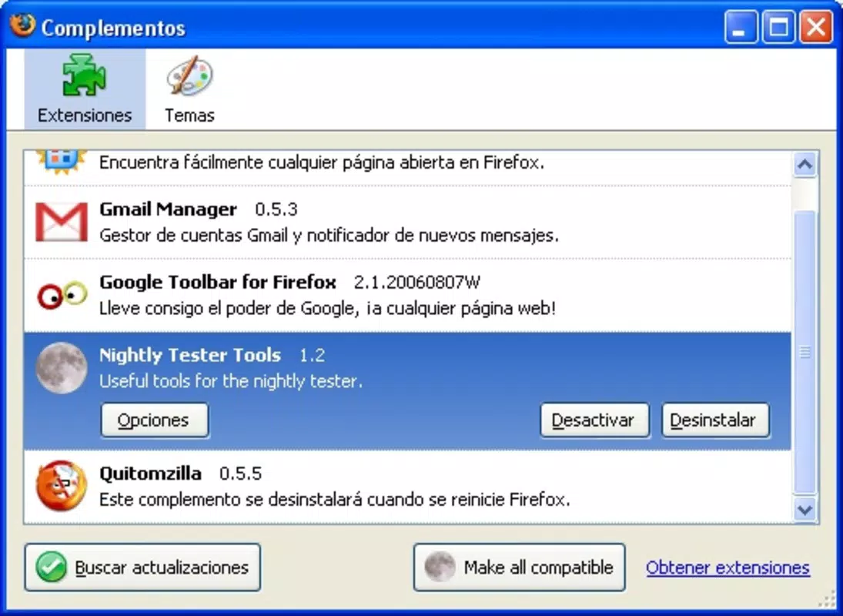Click the 'Gestor de cuentas Gmail' description
This screenshot has height=616, width=843.
329,236
